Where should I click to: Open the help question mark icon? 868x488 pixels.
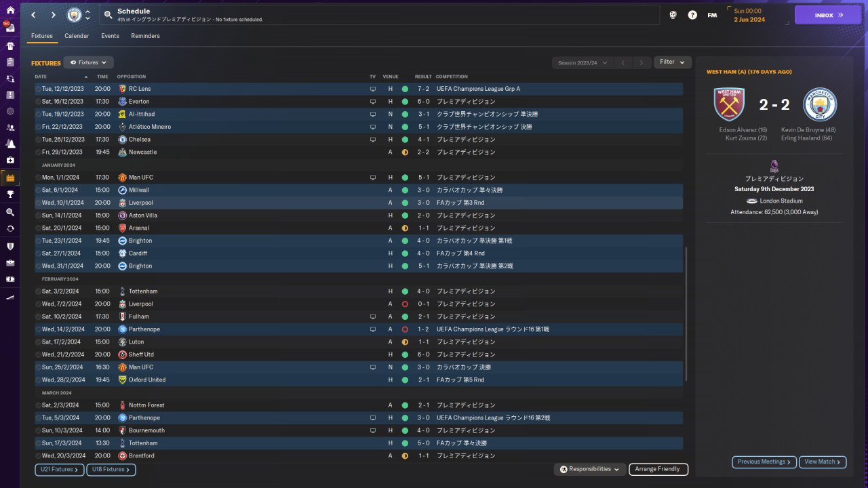pos(692,15)
